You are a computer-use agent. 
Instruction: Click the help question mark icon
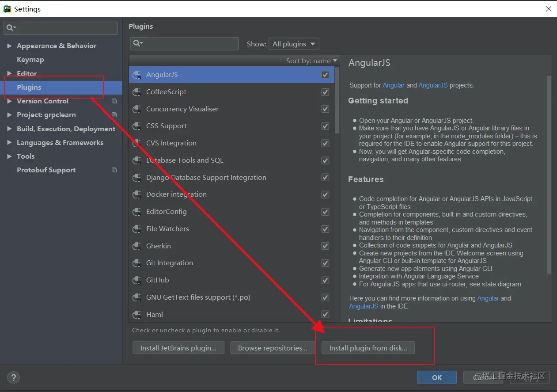tap(14, 377)
